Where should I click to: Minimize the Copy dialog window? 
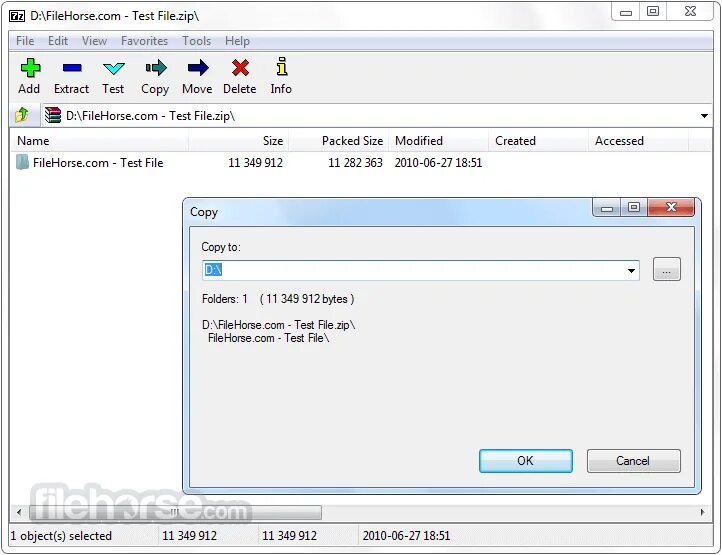607,207
